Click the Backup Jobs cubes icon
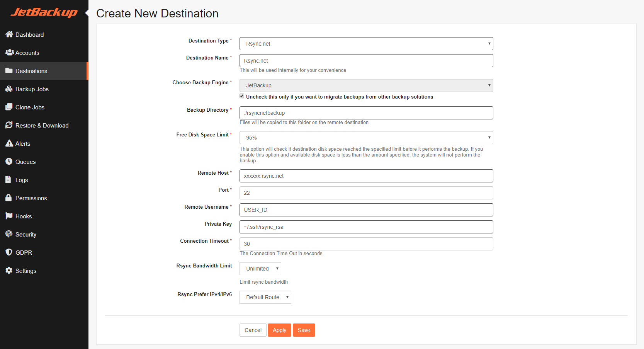Viewport: 644px width, 349px height. (x=9, y=89)
